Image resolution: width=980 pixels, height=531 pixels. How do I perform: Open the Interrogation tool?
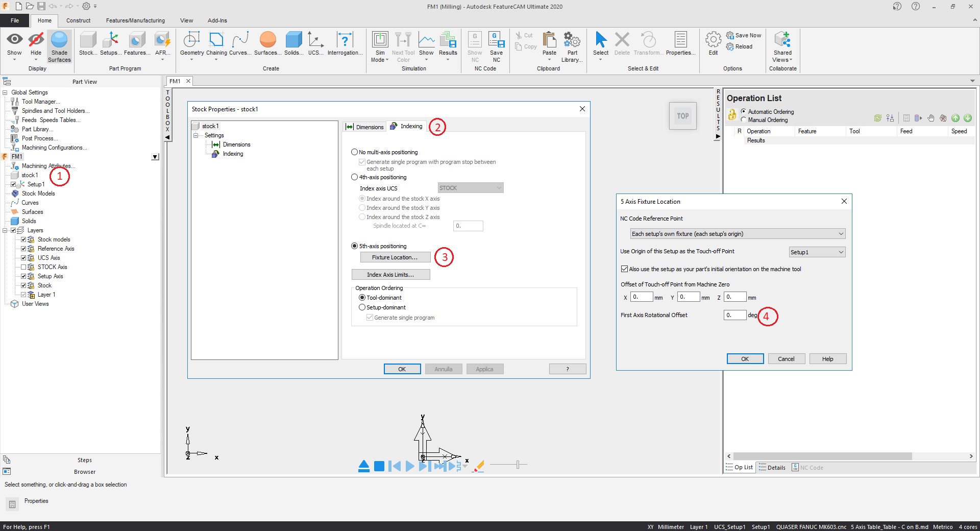[x=345, y=44]
